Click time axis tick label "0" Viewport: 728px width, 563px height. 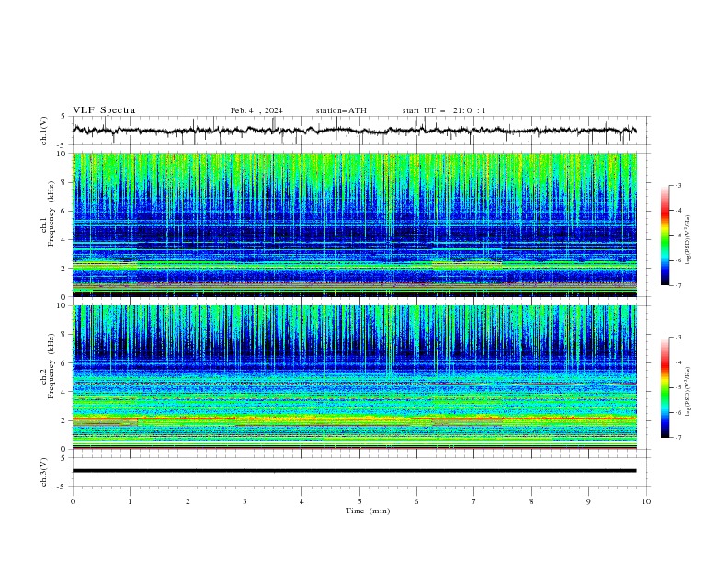coord(73,501)
